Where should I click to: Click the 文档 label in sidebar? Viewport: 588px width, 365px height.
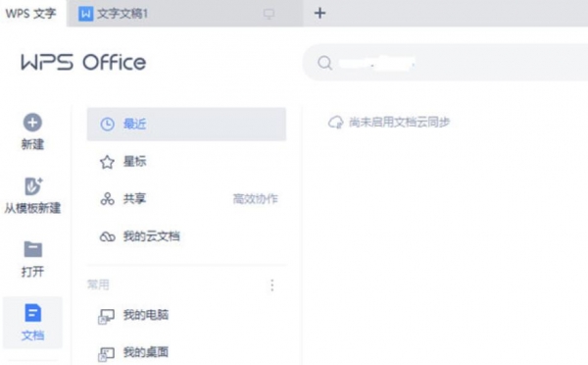[x=32, y=335]
